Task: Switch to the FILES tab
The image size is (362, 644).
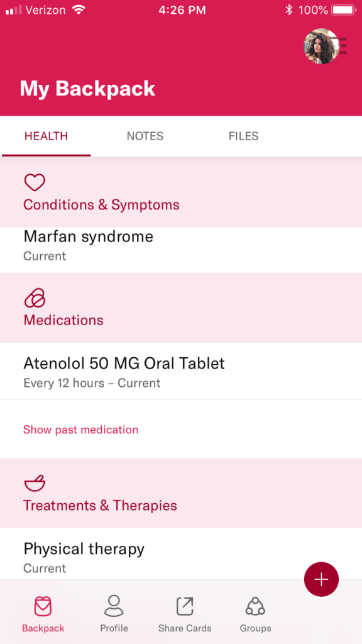Action: tap(243, 136)
